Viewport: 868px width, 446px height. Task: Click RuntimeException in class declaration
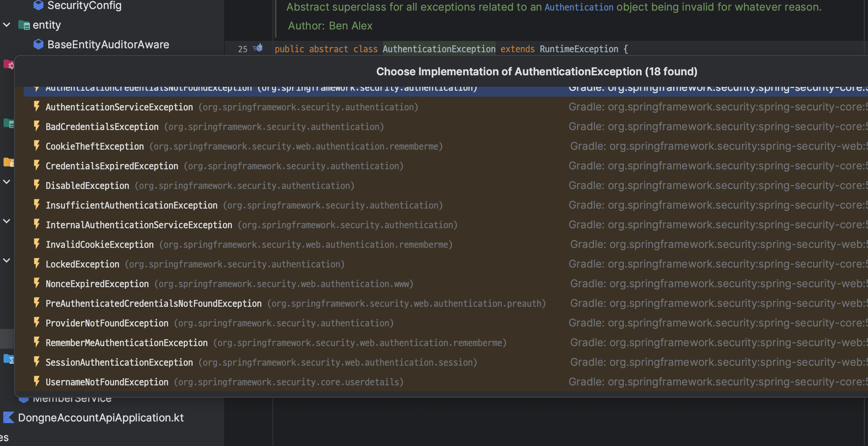pos(579,49)
